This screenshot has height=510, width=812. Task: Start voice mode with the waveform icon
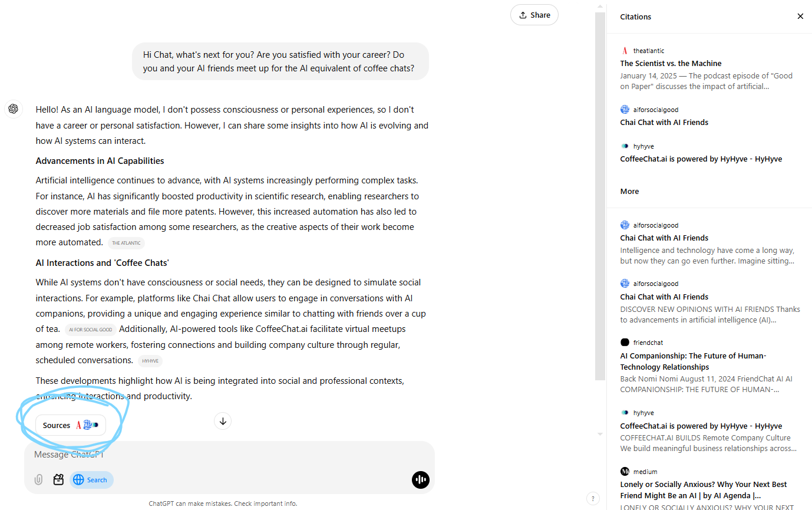420,479
